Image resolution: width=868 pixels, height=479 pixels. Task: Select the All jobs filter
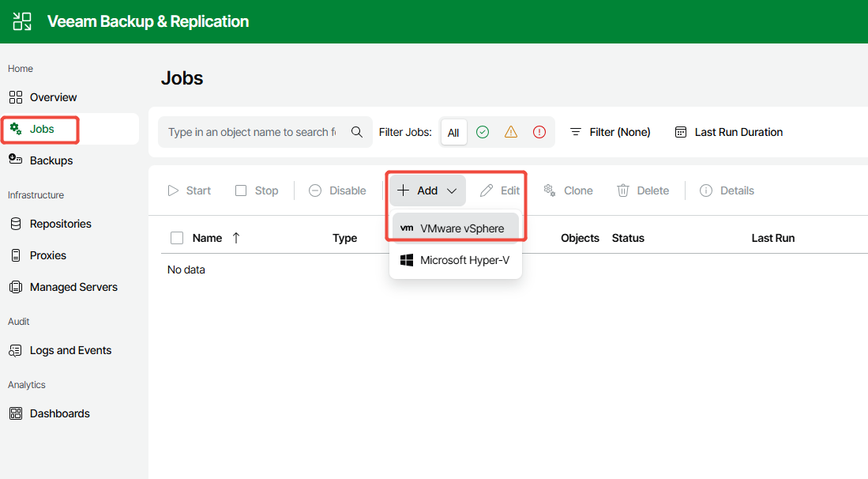(453, 132)
